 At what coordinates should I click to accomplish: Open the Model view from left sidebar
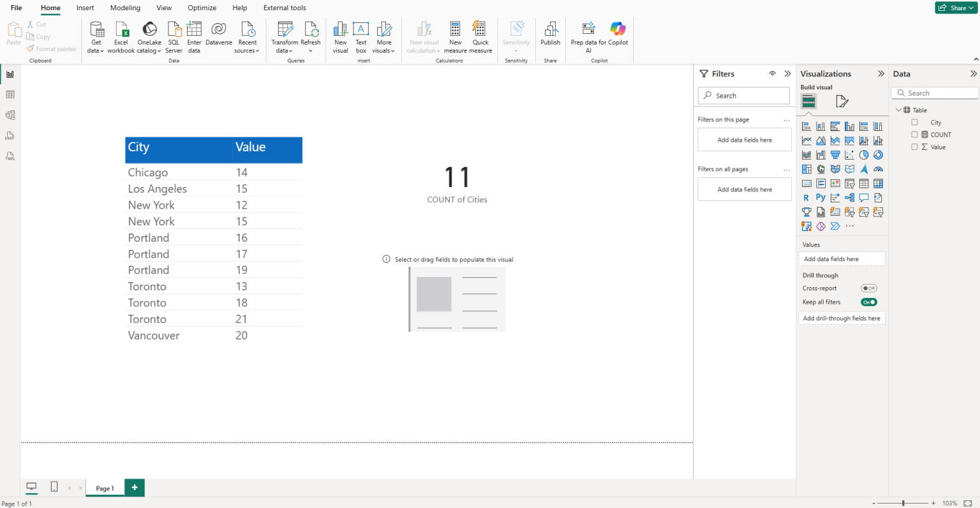[x=10, y=115]
